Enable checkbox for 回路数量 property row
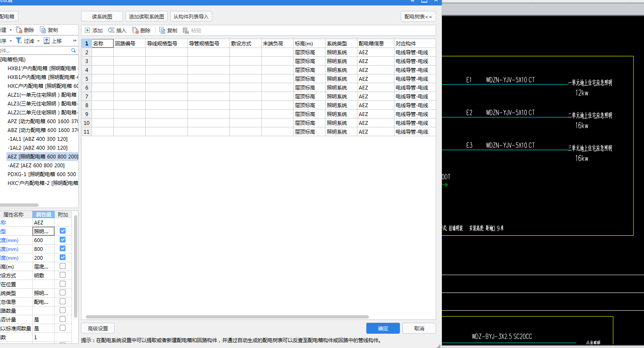The image size is (644, 348). click(x=63, y=310)
